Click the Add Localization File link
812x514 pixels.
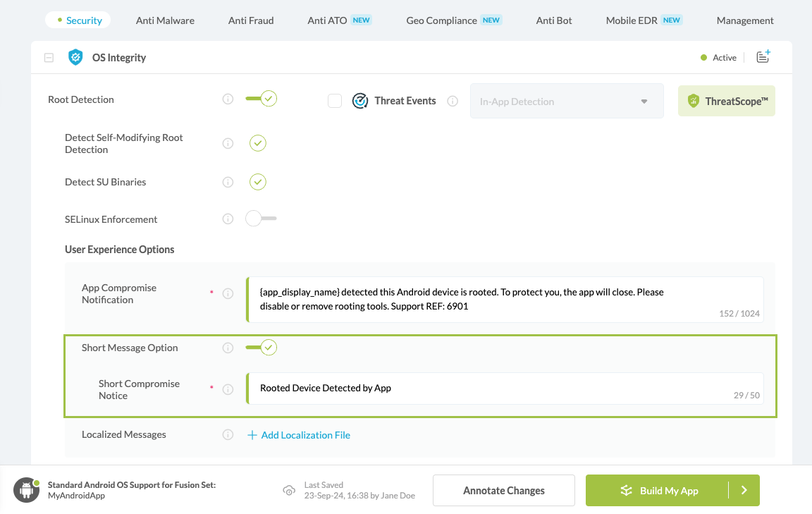(x=299, y=435)
